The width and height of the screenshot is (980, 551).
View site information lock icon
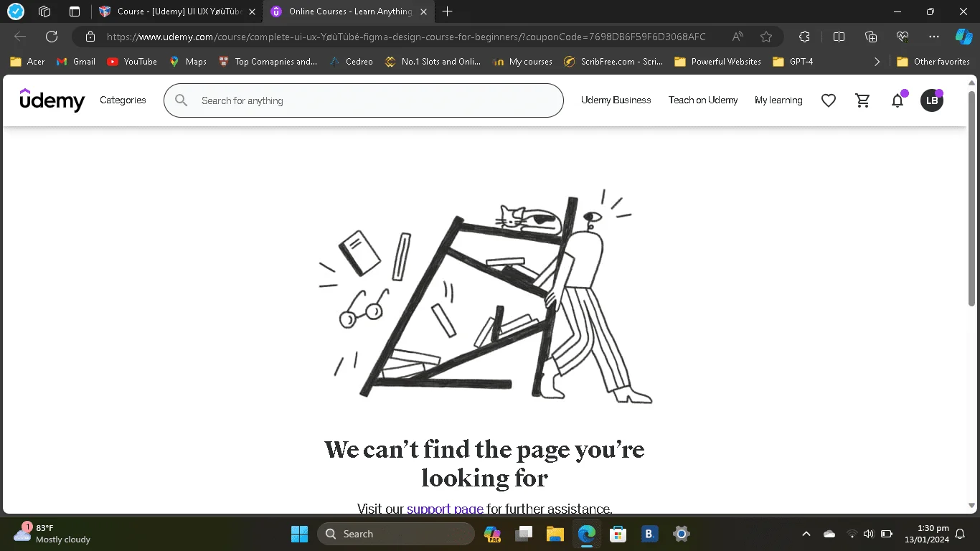click(x=90, y=37)
